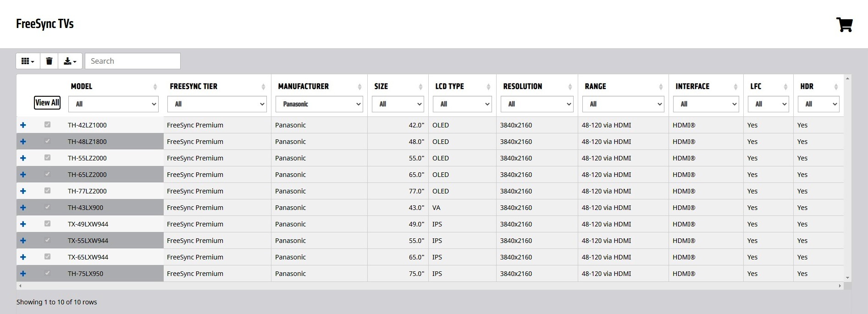Open the HDR filter dropdown
868x314 pixels.
tap(818, 104)
